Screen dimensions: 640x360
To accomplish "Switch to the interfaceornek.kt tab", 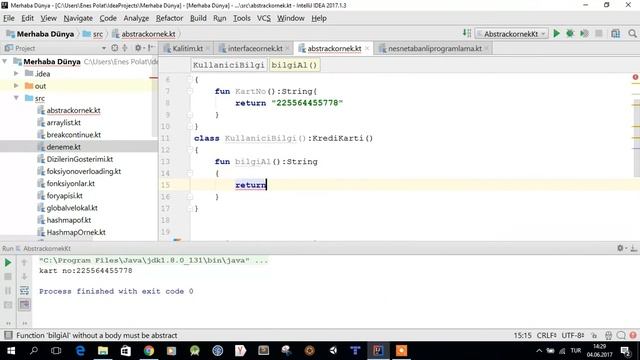I will pyautogui.click(x=255, y=49).
